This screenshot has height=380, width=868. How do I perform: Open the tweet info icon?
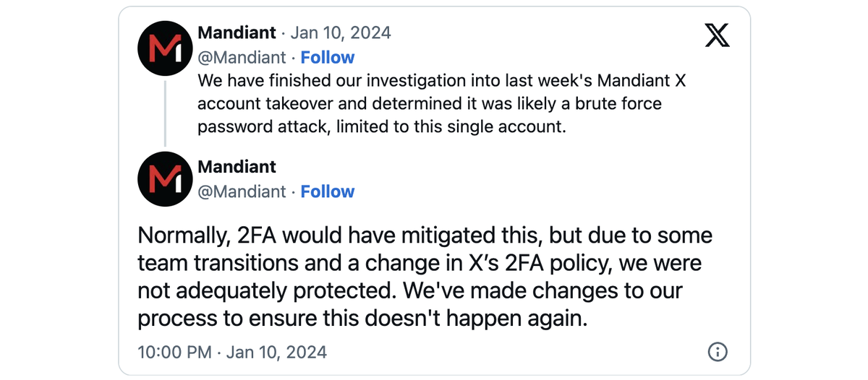717,352
